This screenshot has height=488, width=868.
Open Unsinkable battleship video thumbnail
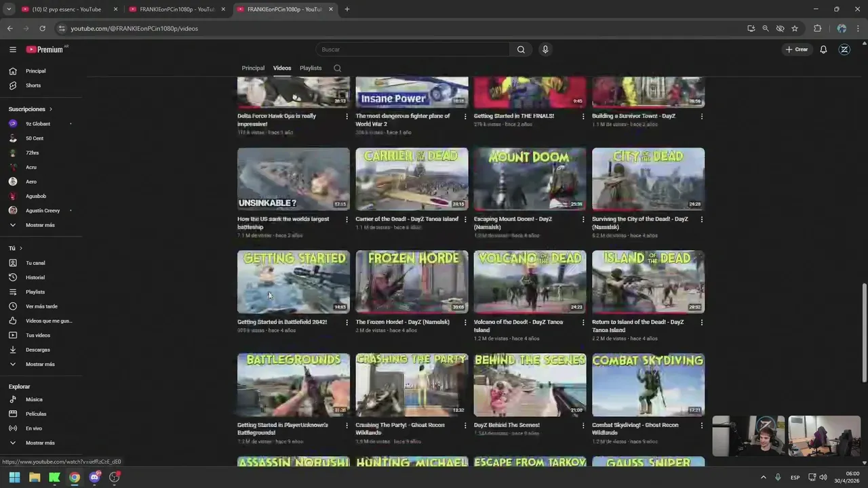pos(294,179)
